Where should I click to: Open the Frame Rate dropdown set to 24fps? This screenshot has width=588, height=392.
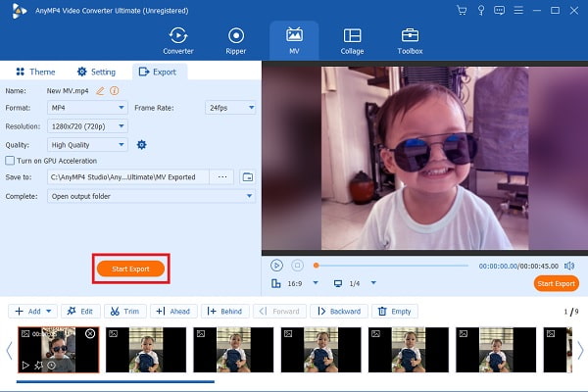point(230,108)
